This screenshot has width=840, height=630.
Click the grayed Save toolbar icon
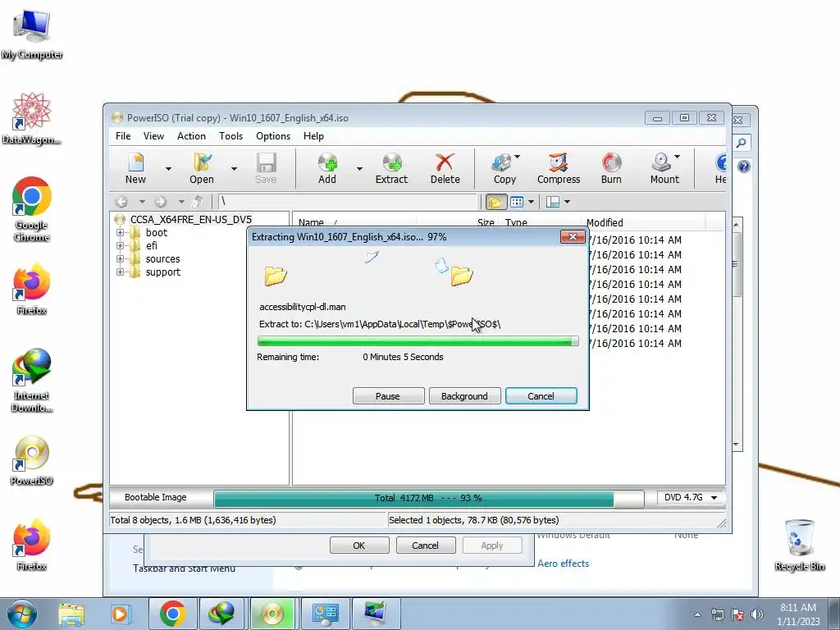(267, 168)
